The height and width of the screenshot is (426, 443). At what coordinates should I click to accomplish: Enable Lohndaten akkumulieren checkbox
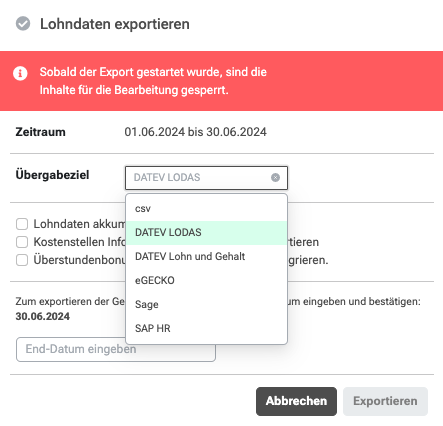tap(22, 224)
